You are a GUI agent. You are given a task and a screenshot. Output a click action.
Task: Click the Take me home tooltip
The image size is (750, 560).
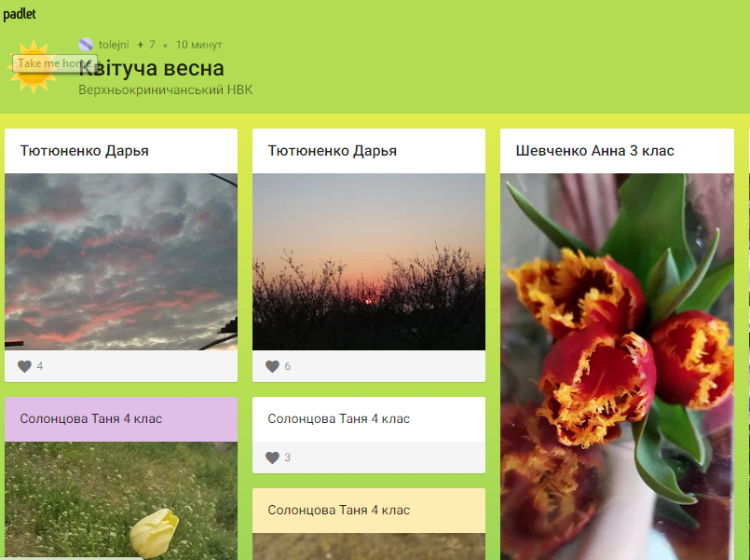(x=55, y=63)
